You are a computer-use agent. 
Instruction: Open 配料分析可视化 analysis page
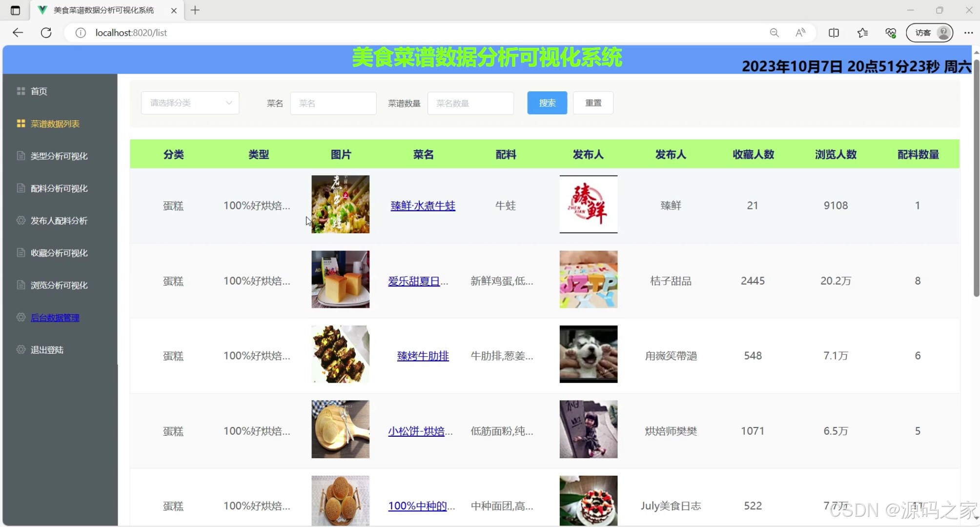[x=59, y=188]
